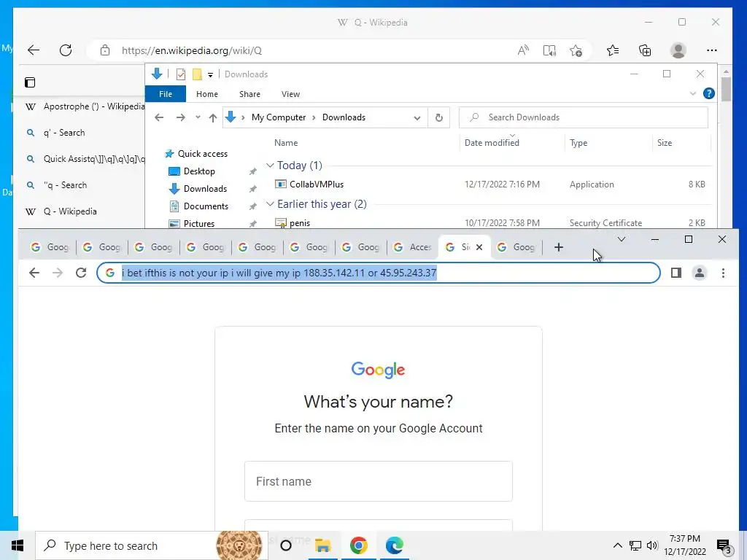Switch to Chrome Acces tab
This screenshot has height=560, width=747.
(413, 247)
